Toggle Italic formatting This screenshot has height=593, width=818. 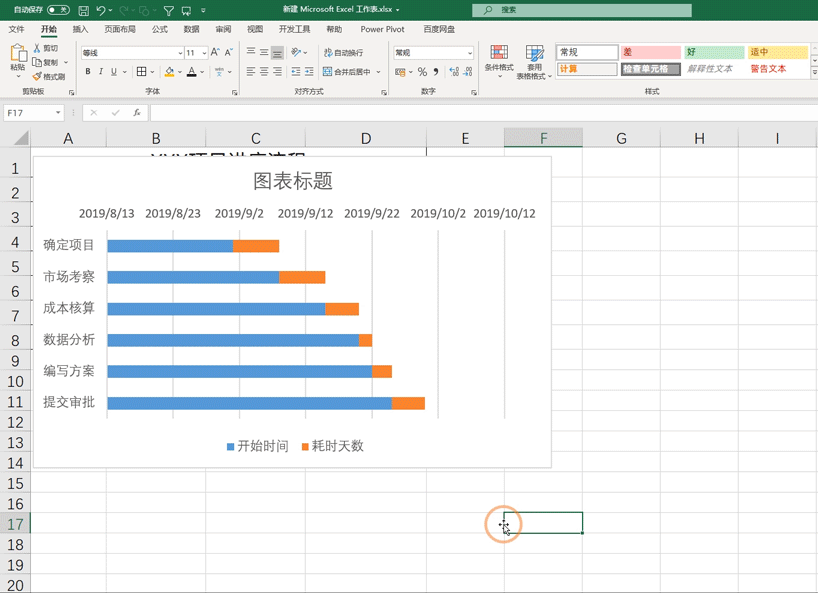point(101,71)
